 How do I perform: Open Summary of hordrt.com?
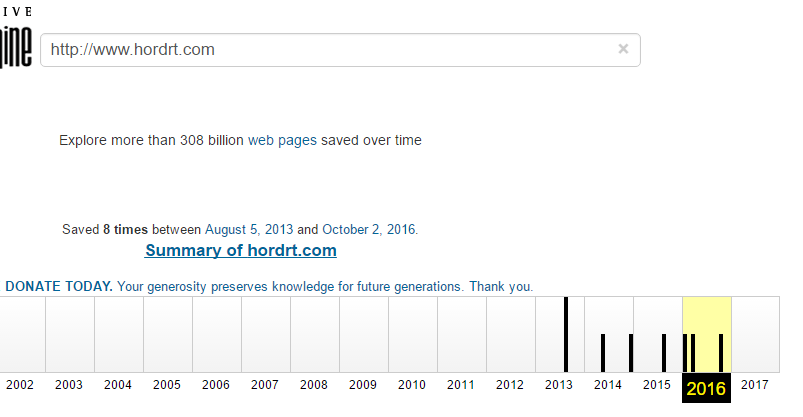(241, 251)
